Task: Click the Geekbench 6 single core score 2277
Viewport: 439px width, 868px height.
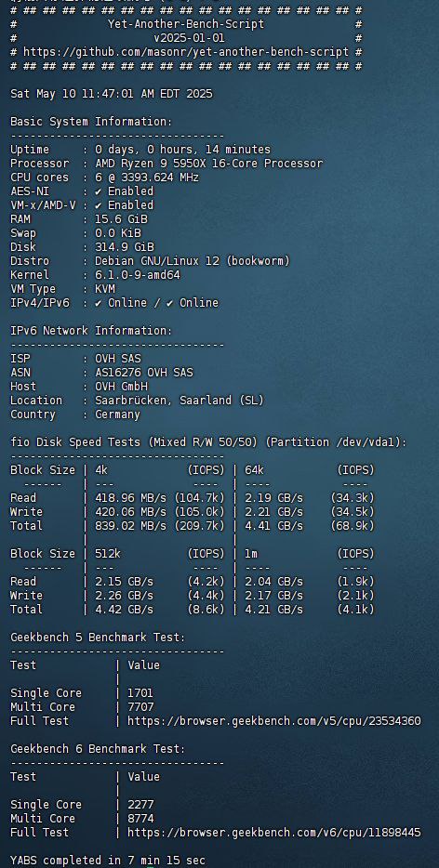Action: (140, 804)
